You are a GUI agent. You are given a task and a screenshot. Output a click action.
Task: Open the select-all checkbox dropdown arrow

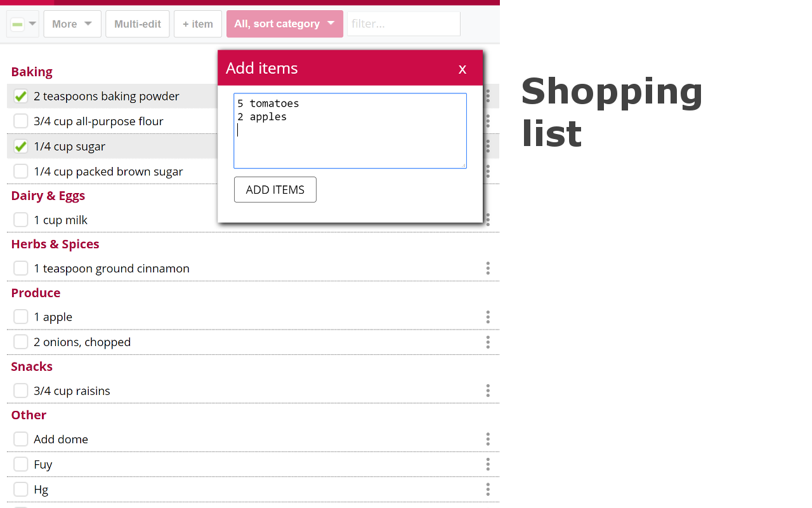point(32,24)
